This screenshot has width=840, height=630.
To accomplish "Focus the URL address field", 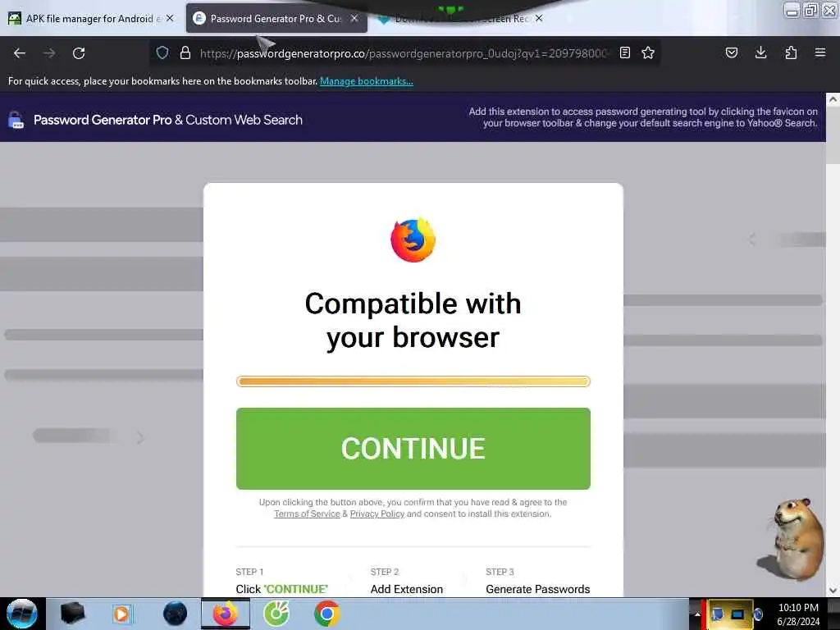I will (404, 53).
